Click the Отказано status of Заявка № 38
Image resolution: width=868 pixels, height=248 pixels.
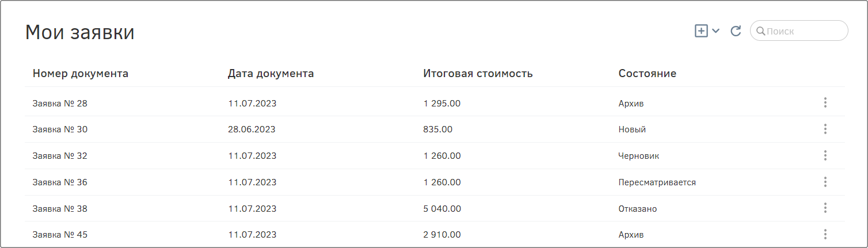pyautogui.click(x=638, y=209)
